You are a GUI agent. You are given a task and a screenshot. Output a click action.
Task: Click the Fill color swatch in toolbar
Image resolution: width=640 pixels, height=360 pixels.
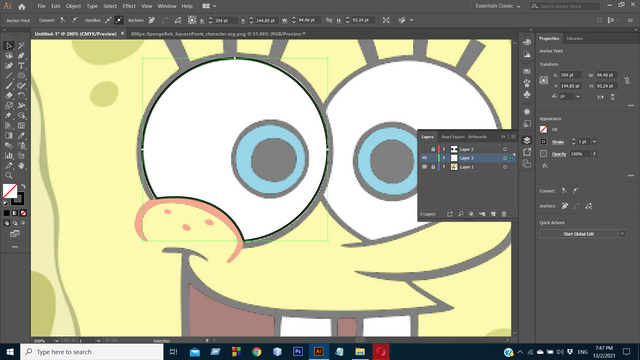click(10, 191)
